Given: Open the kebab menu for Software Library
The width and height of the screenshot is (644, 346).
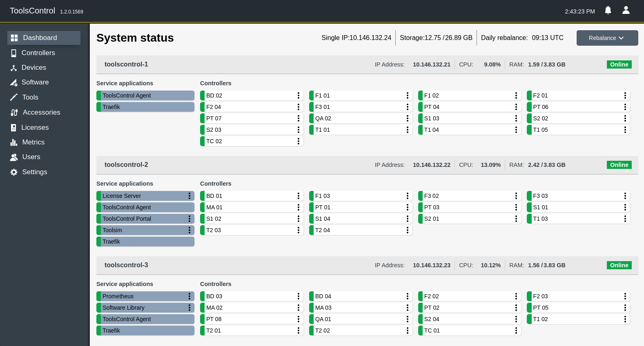Looking at the screenshot, I should point(189,308).
